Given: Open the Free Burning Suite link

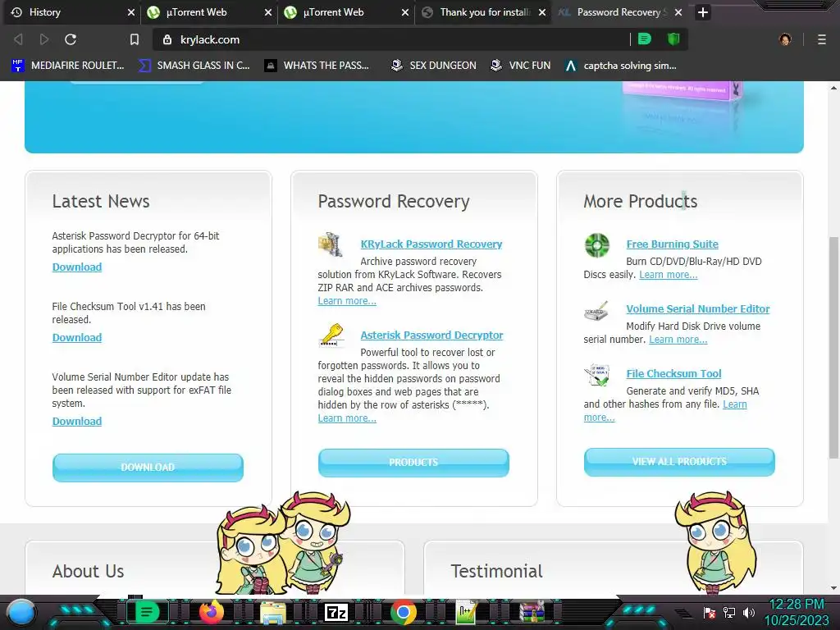Looking at the screenshot, I should tap(673, 244).
